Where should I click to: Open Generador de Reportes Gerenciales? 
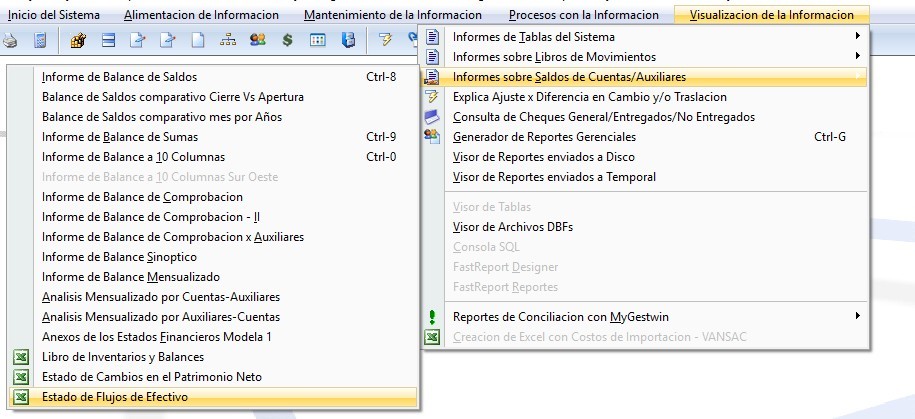544,137
